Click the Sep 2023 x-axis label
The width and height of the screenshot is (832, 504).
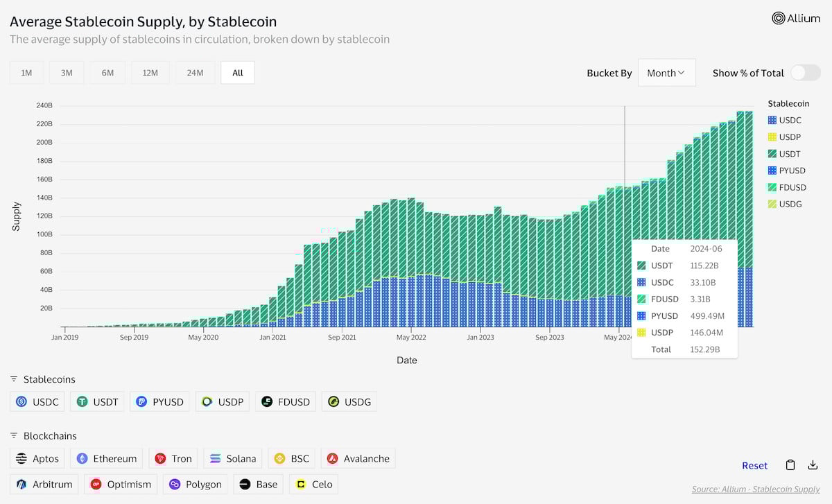coord(550,338)
